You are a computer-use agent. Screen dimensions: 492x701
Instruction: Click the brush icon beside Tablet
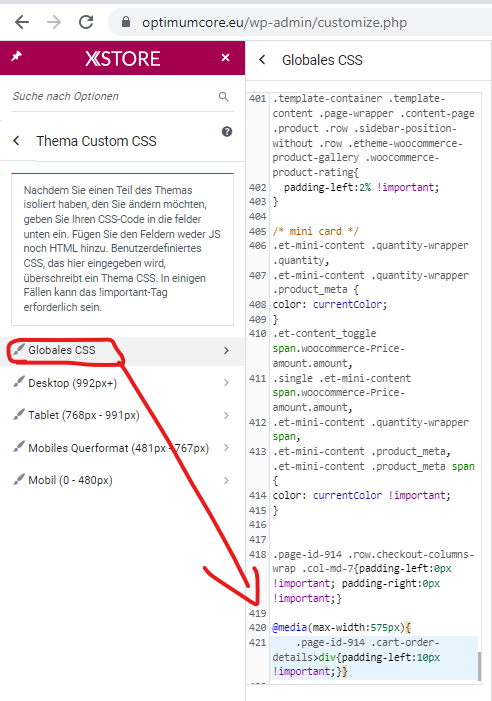click(x=19, y=414)
